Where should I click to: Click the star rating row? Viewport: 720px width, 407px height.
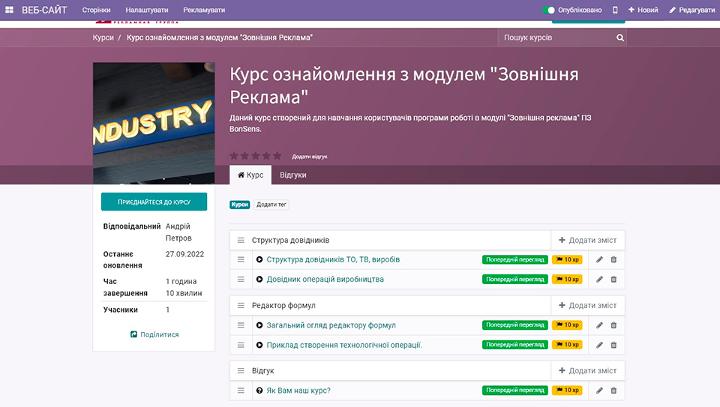(x=256, y=156)
